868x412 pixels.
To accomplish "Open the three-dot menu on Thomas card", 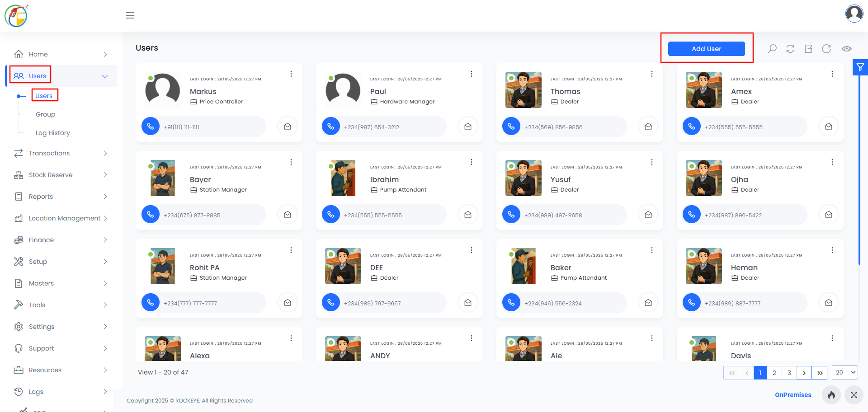I will tap(652, 74).
